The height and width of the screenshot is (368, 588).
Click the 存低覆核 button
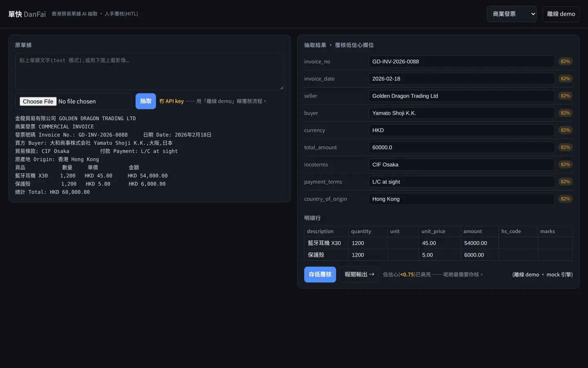click(320, 274)
